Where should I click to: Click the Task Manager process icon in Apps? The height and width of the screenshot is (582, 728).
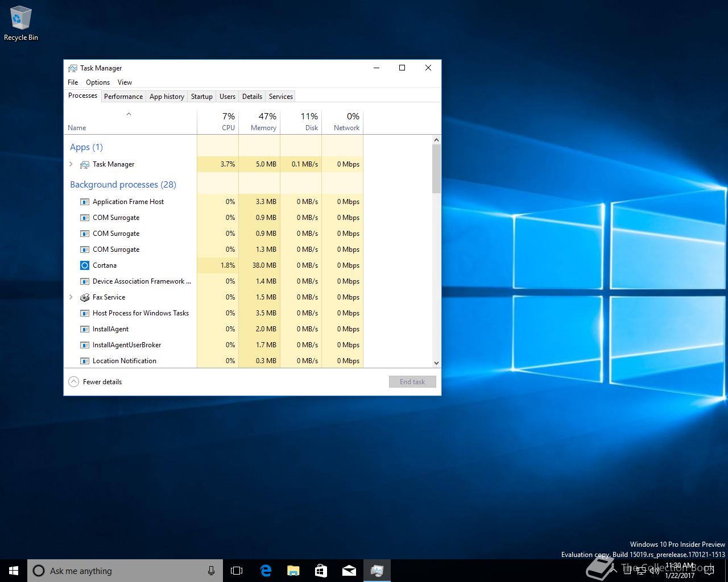tap(85, 164)
